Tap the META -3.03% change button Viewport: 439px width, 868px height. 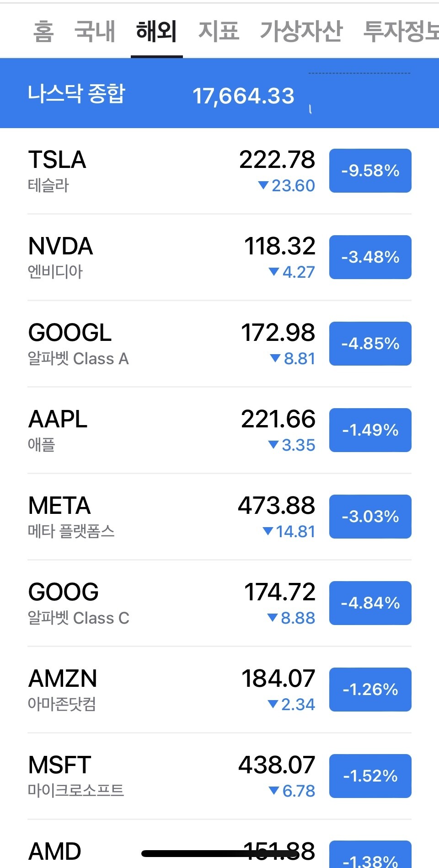370,517
